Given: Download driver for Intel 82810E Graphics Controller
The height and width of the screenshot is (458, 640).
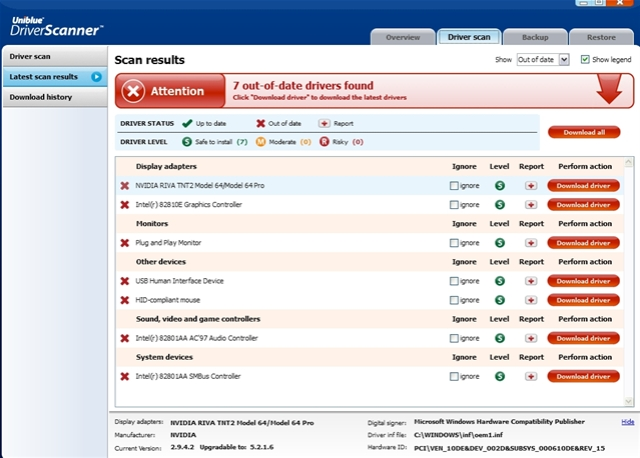Looking at the screenshot, I should pos(583,205).
